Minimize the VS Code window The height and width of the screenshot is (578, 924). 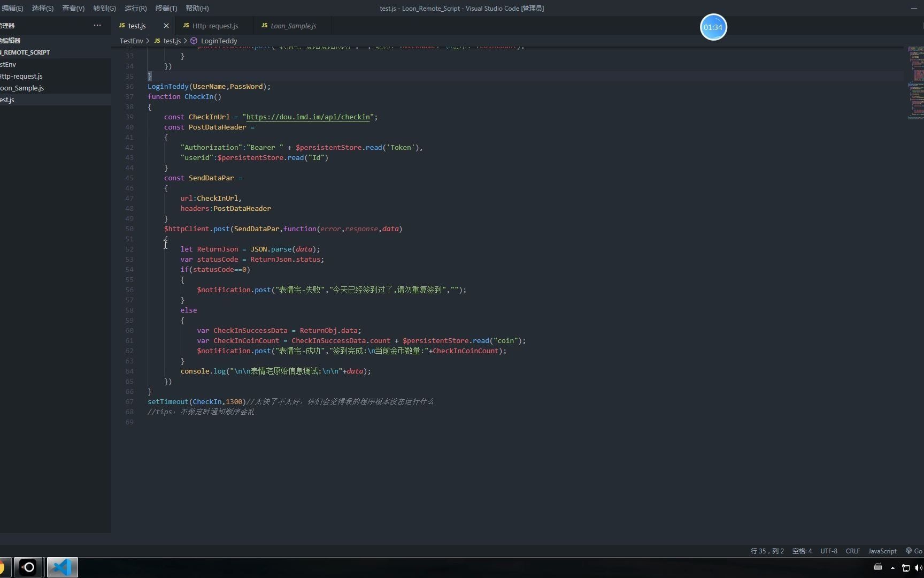(913, 8)
